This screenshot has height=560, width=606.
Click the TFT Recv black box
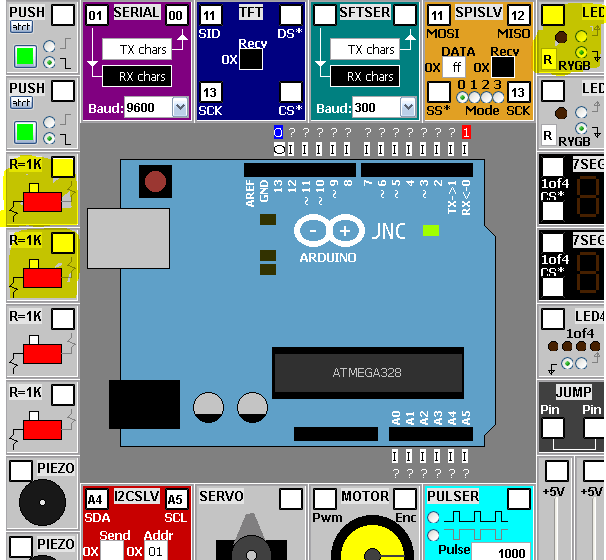point(251,59)
